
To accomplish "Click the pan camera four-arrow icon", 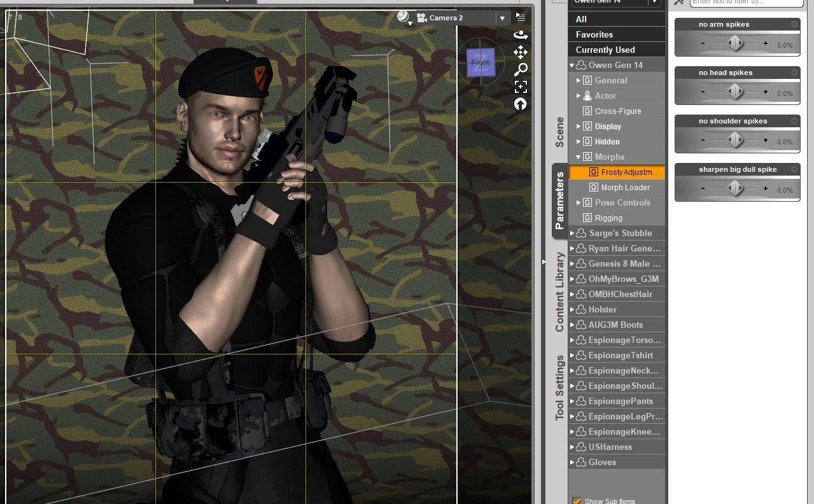I will (521, 52).
